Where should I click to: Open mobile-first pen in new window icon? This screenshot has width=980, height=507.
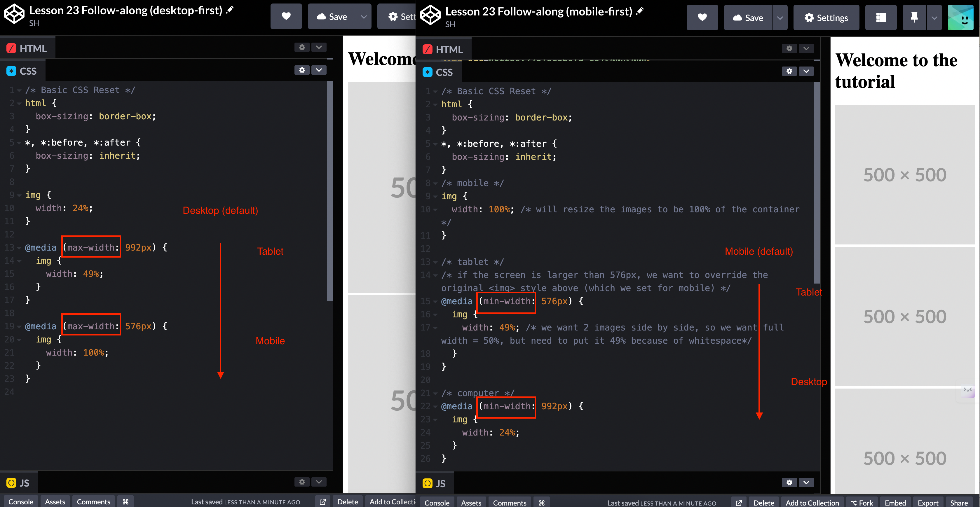[739, 502]
